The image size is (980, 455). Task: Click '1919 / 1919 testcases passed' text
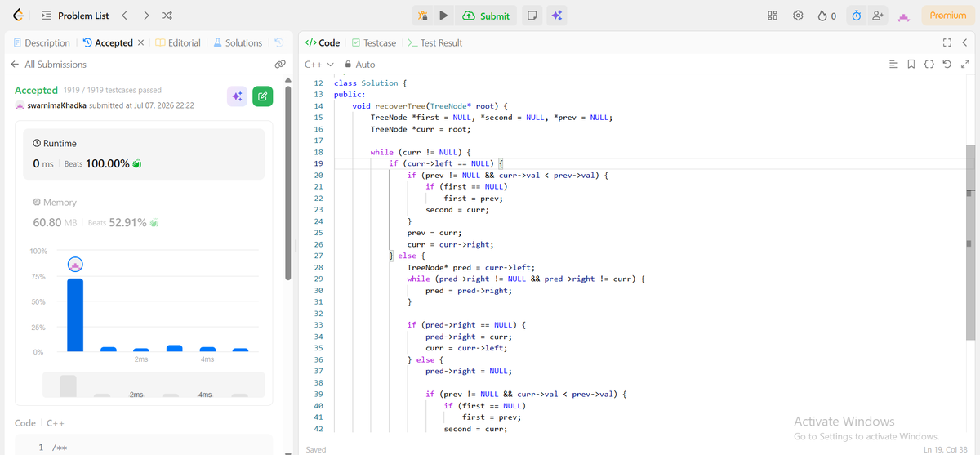tap(112, 90)
